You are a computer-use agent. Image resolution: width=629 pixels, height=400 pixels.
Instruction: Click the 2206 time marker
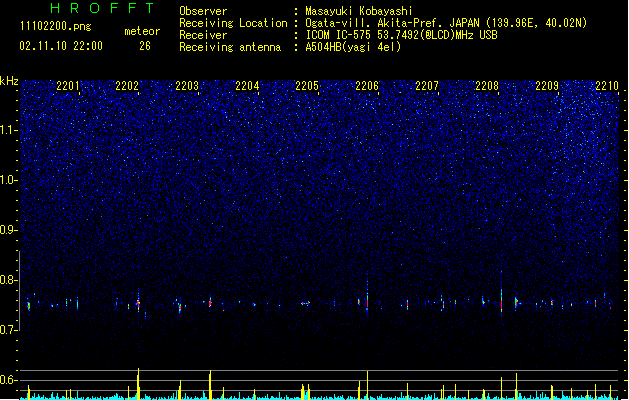[367, 86]
